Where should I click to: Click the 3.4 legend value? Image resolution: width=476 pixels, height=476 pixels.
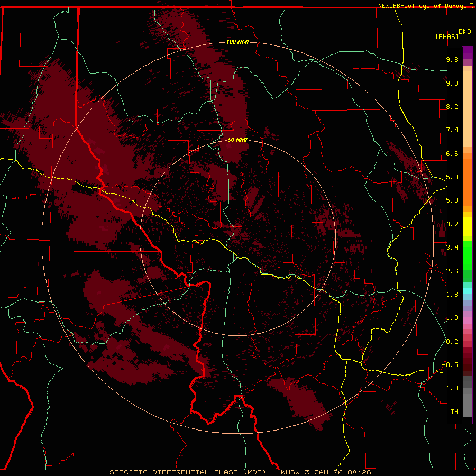click(452, 248)
